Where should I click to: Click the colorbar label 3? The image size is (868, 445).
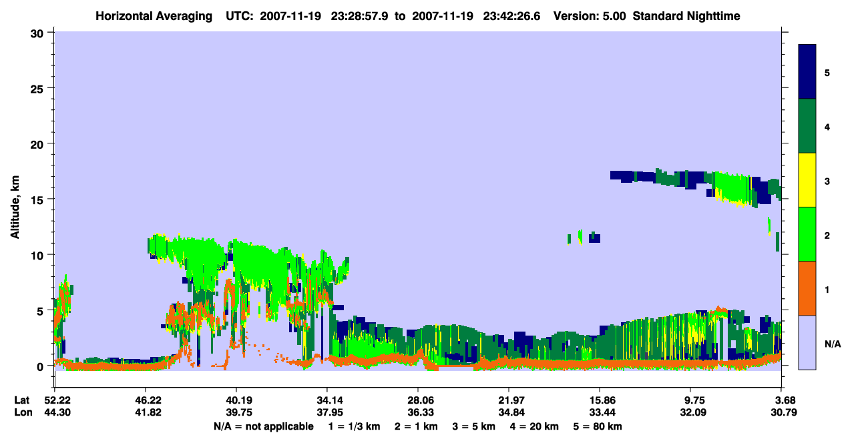827,181
